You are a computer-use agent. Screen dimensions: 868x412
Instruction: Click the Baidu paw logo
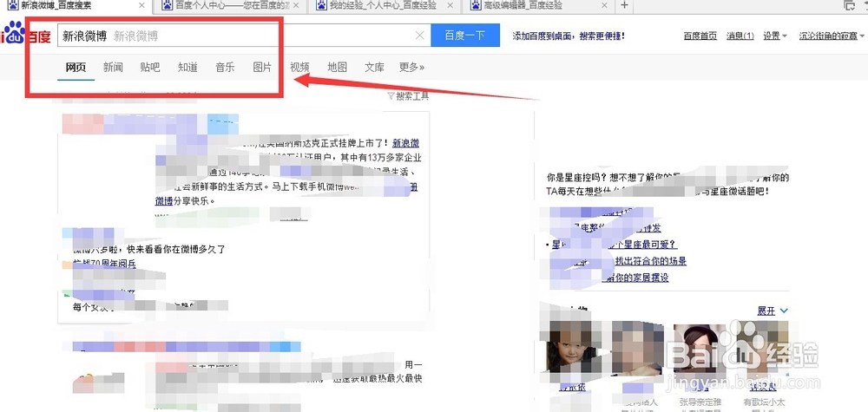coord(13,33)
